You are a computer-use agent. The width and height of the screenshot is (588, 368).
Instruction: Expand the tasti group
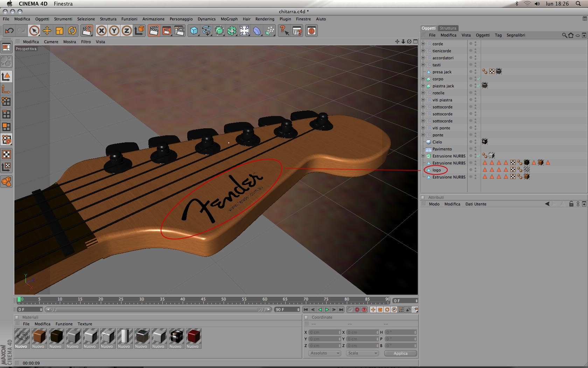[x=423, y=65]
